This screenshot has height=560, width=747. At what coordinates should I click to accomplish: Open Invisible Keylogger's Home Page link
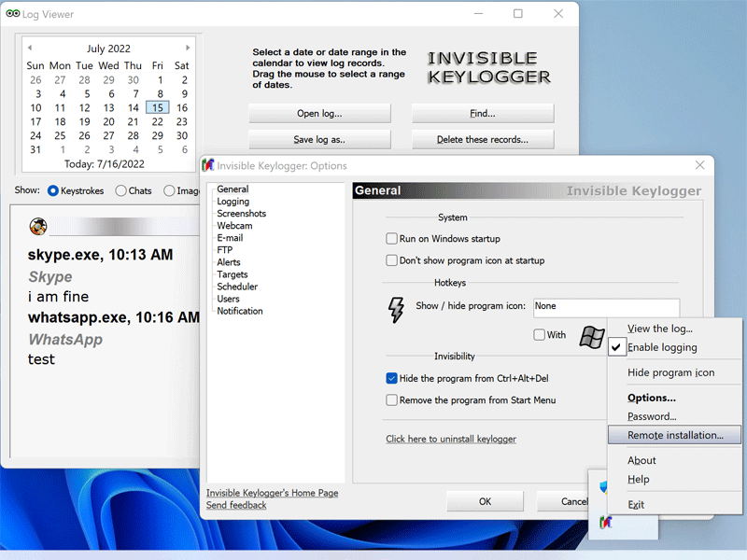coord(272,493)
